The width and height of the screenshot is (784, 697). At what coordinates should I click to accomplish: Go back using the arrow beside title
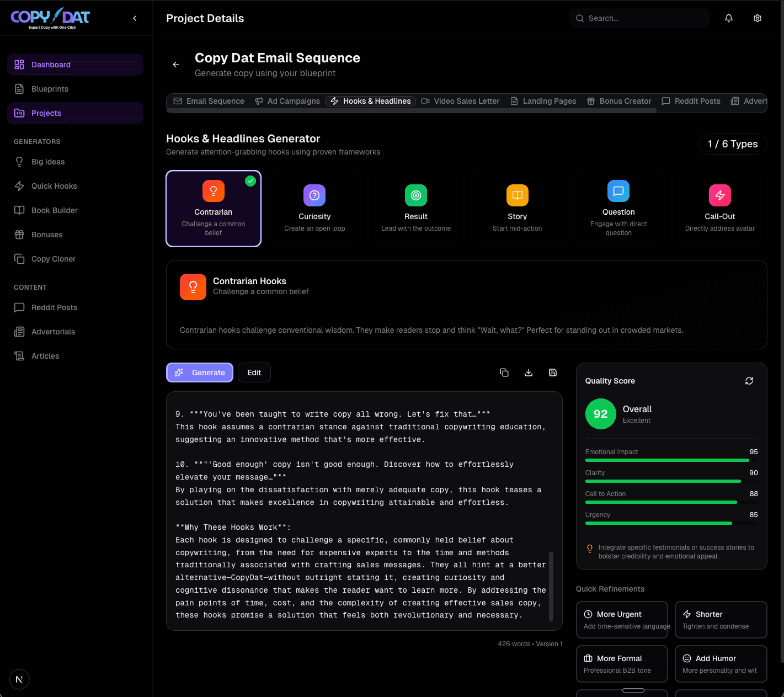coord(176,65)
